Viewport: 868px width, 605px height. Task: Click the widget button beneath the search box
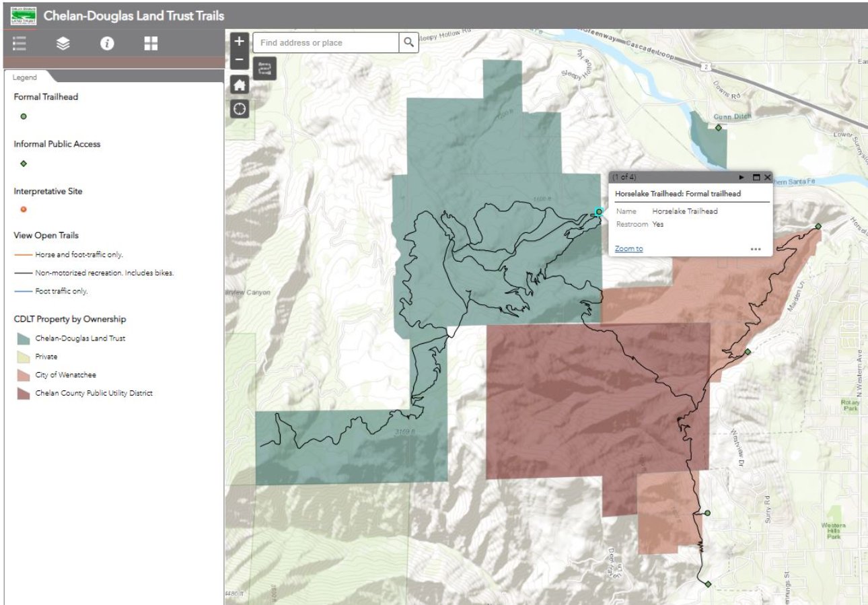tap(264, 68)
